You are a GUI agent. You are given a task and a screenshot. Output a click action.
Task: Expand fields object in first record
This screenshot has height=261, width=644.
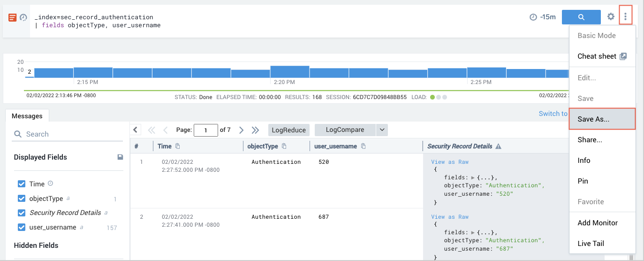(473, 177)
